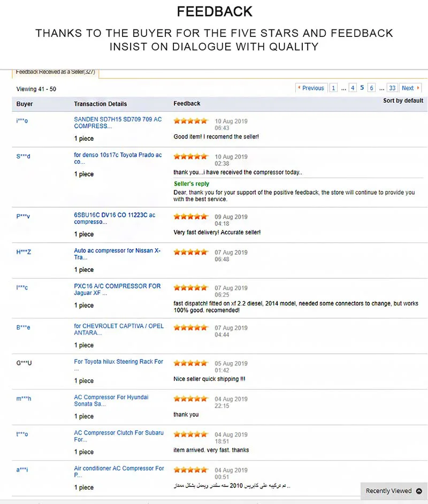Click star rating for a***i's feedback
Screen dimensions: 428x504
[191, 470]
